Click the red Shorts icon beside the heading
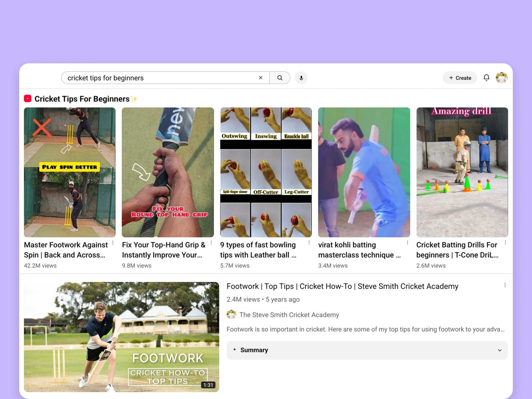This screenshot has height=399, width=532. click(28, 99)
